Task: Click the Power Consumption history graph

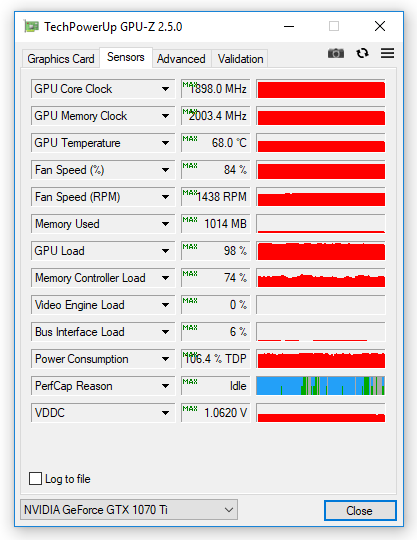Action: click(321, 359)
